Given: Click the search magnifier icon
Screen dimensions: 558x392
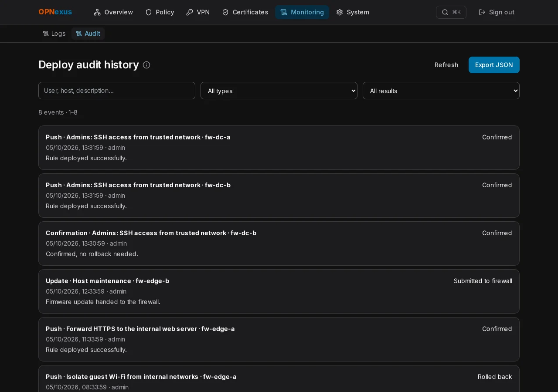Looking at the screenshot, I should click(445, 12).
